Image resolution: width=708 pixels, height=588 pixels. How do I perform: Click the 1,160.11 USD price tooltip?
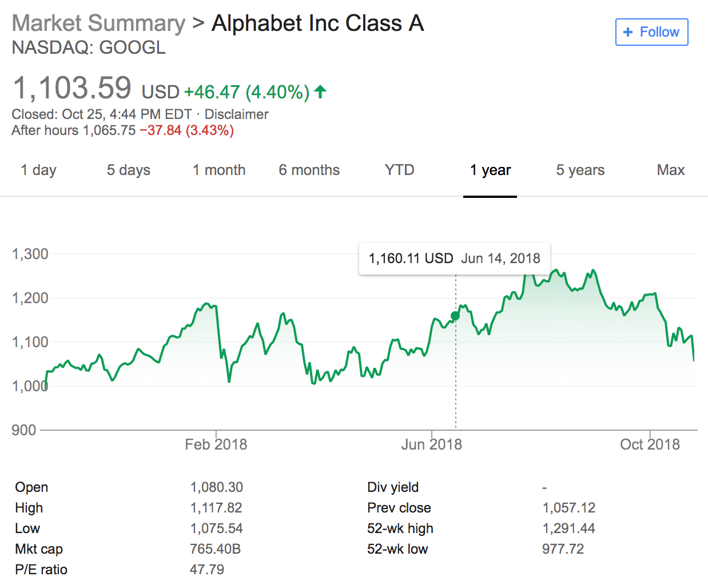coord(455,259)
